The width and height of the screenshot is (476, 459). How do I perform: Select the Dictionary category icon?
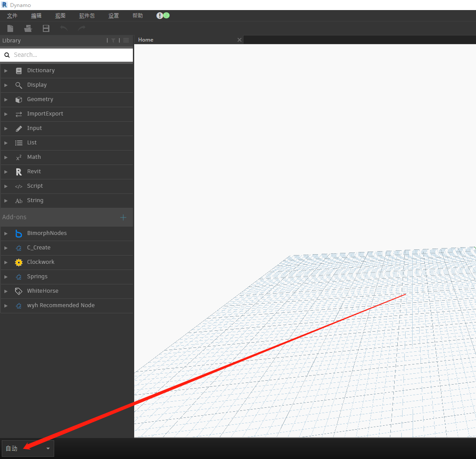pyautogui.click(x=19, y=71)
